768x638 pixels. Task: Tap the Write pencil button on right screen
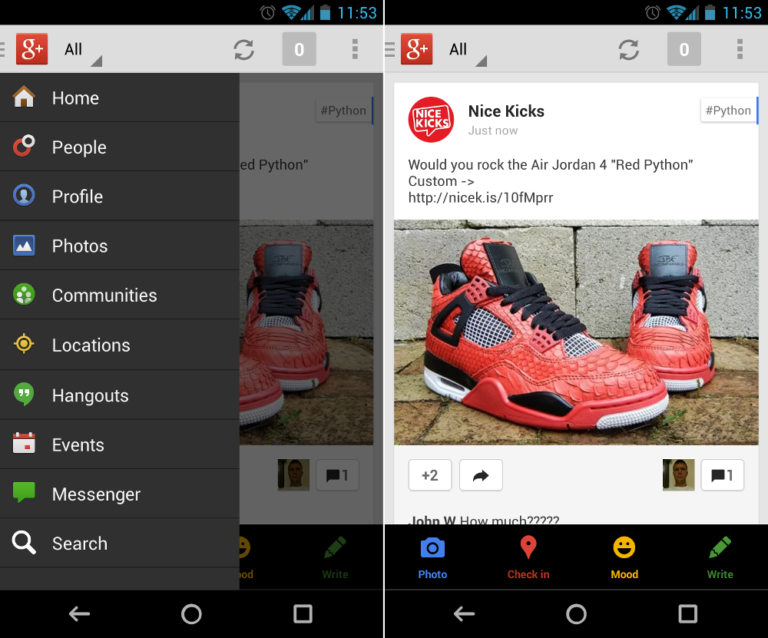(x=720, y=557)
